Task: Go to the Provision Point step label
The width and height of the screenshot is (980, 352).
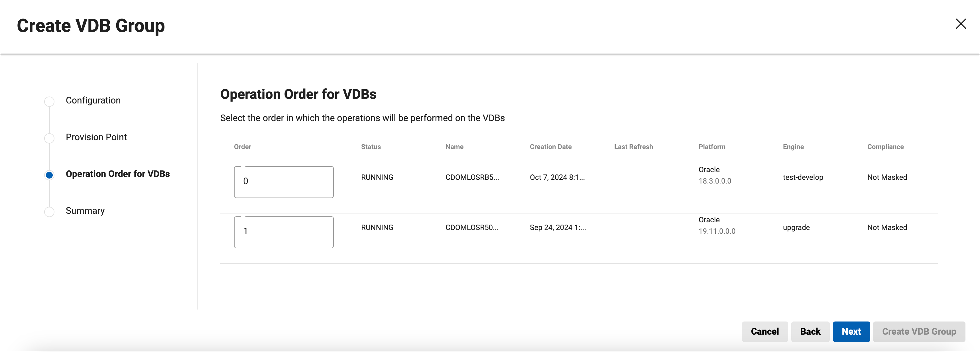Action: [x=96, y=137]
